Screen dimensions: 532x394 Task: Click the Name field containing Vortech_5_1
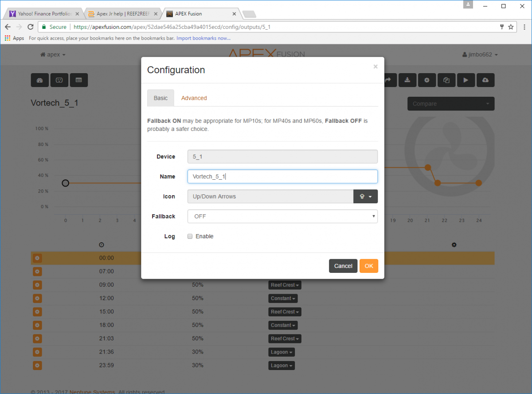click(x=282, y=177)
